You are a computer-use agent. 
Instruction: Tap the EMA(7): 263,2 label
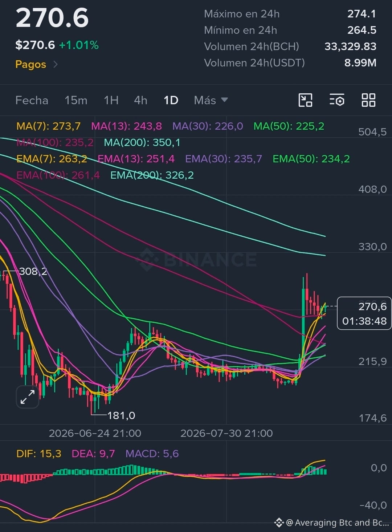(52, 159)
